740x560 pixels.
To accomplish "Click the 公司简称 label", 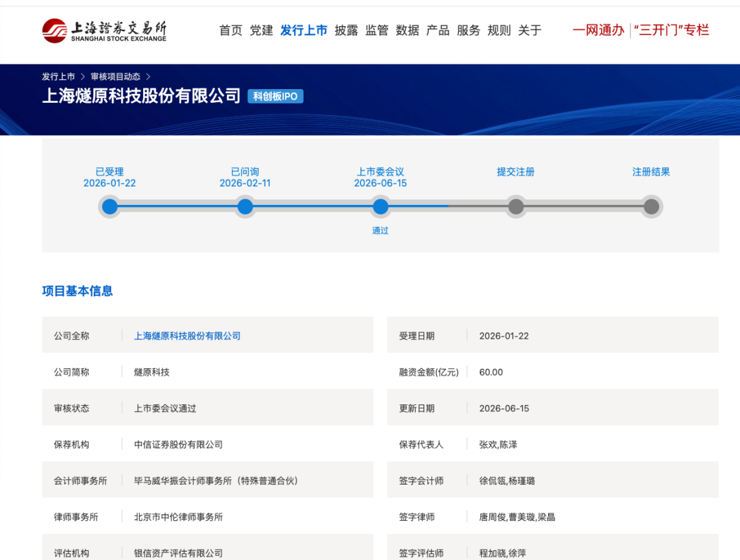I will tap(71, 372).
